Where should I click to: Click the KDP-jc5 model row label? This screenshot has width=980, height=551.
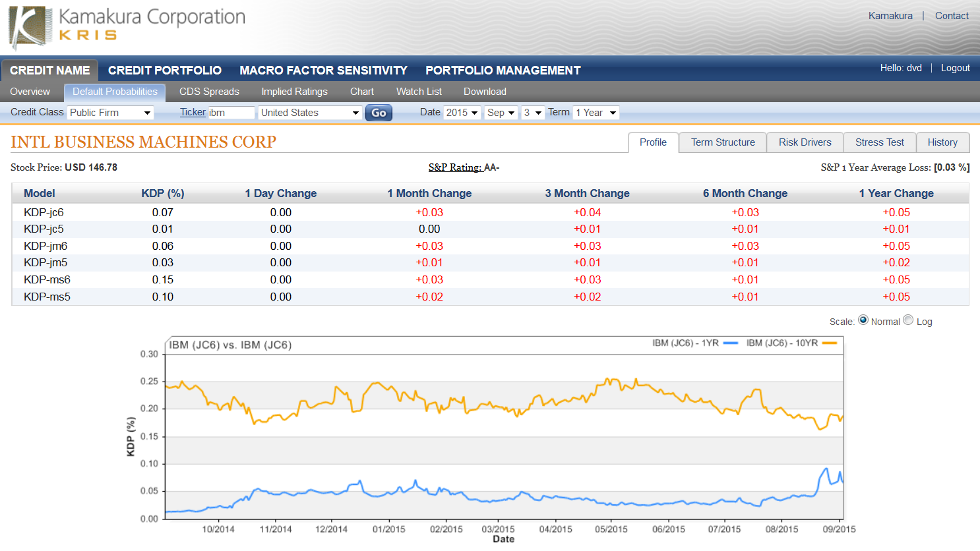tap(44, 229)
